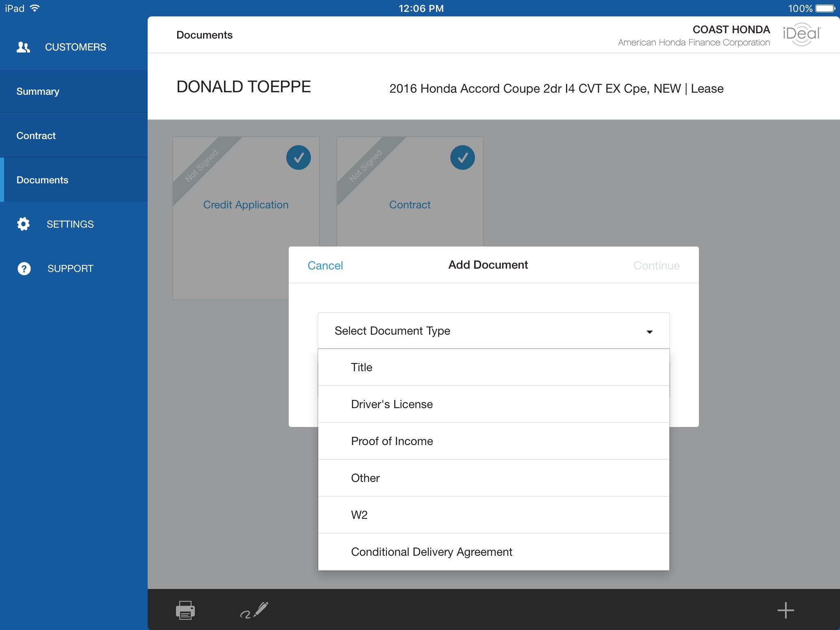Choose Driver's License from the list
The image size is (840, 630).
tap(392, 404)
